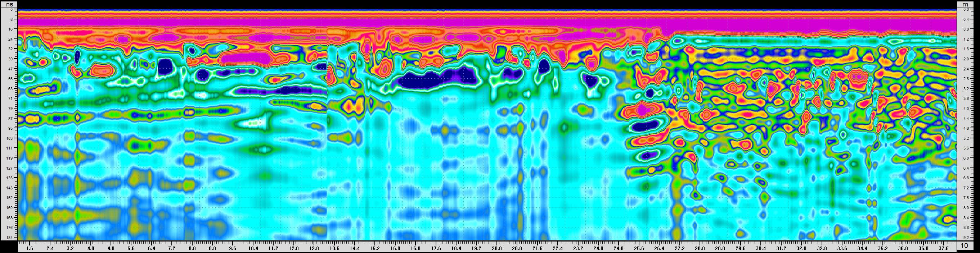
Task: Select the 32.0 distance ruler mark
Action: tap(801, 248)
